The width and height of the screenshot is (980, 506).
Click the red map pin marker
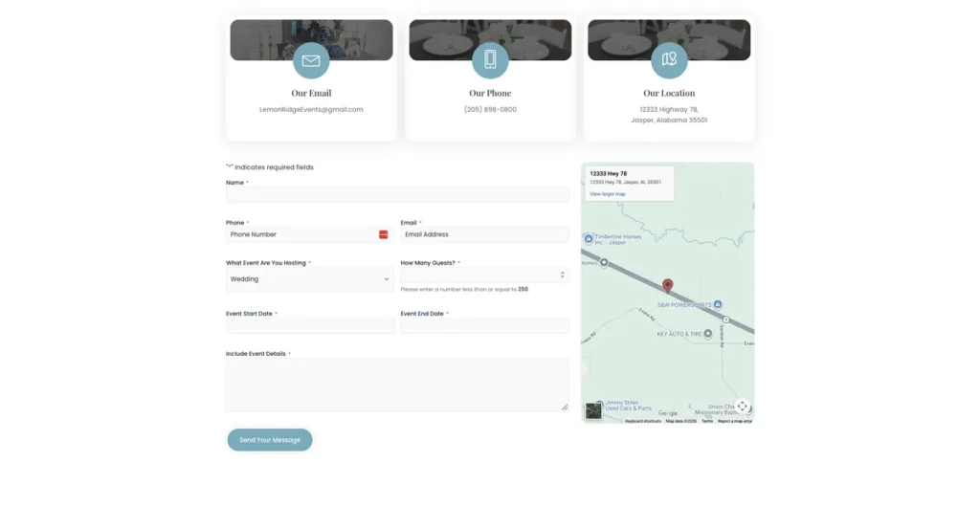pyautogui.click(x=668, y=285)
